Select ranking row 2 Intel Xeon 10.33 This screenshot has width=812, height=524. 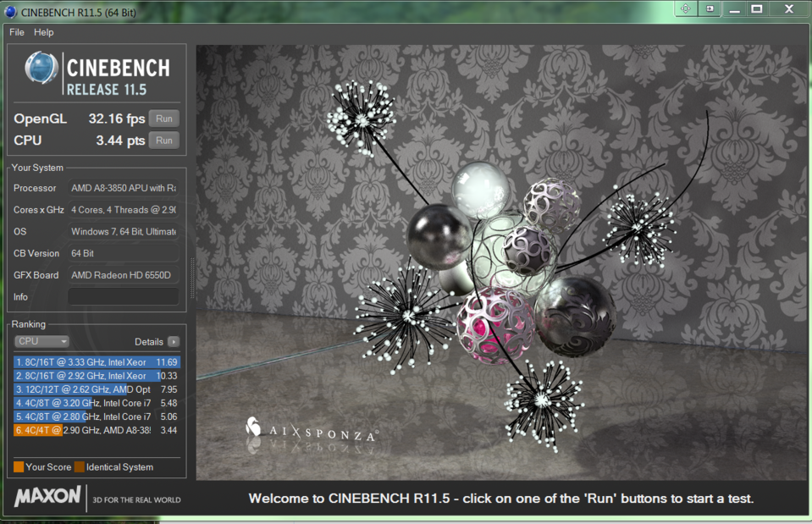coord(97,375)
